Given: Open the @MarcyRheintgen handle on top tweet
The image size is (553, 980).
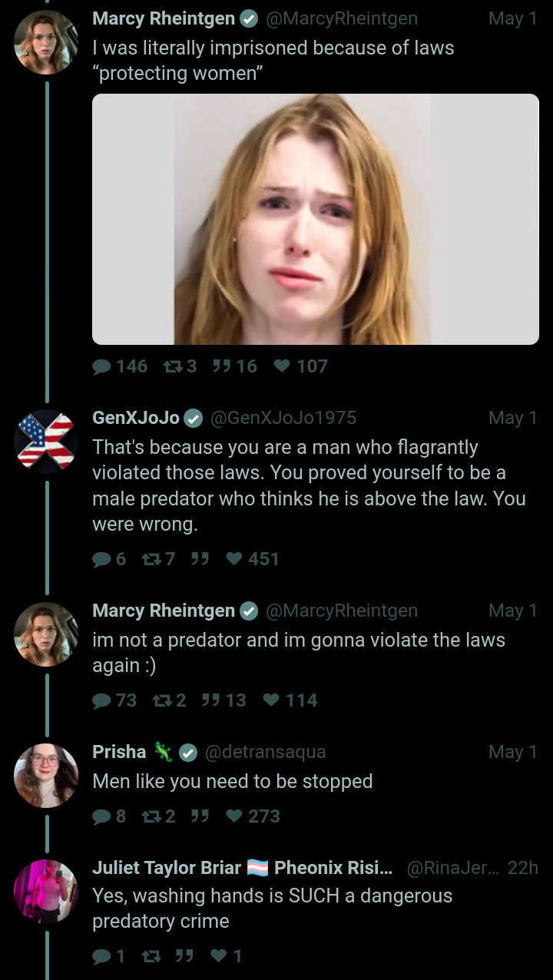Looking at the screenshot, I should 341,18.
